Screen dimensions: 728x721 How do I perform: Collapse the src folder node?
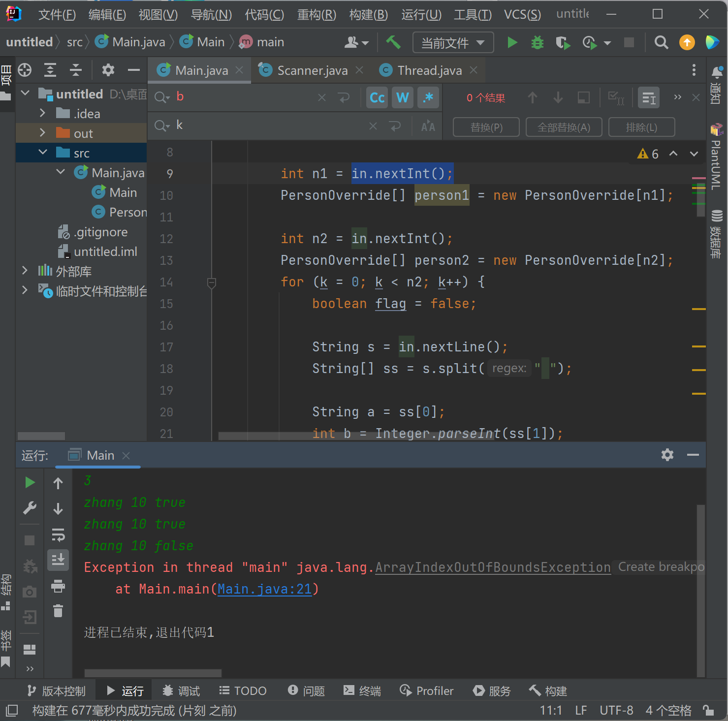43,153
